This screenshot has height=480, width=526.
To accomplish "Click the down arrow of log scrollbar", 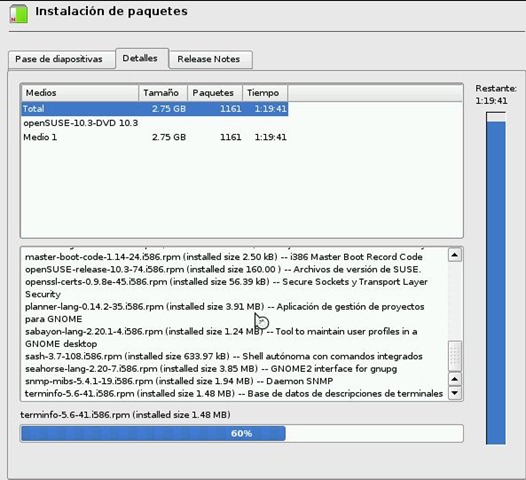I will [455, 393].
